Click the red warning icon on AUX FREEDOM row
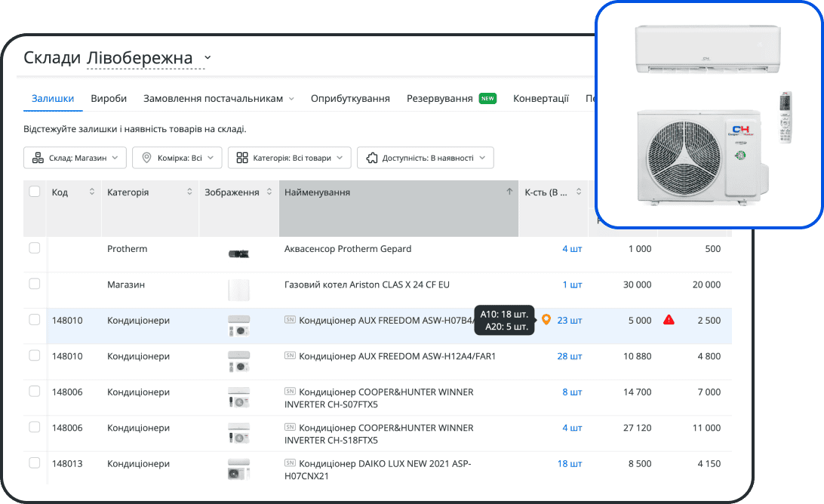The image size is (824, 504). pyautogui.click(x=669, y=320)
